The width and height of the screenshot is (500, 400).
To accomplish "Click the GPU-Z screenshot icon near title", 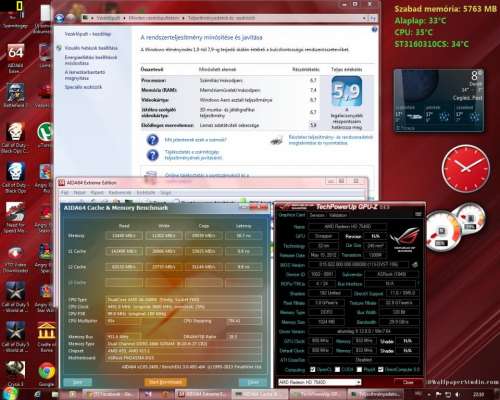I will (418, 215).
